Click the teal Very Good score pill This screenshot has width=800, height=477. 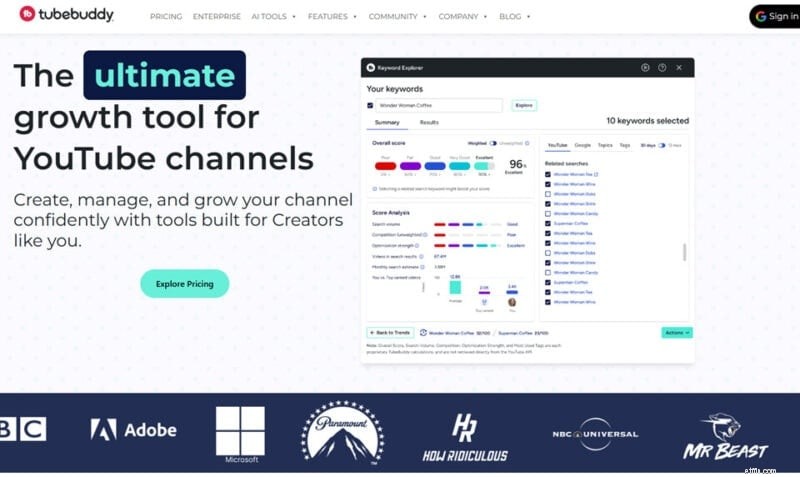[459, 166]
